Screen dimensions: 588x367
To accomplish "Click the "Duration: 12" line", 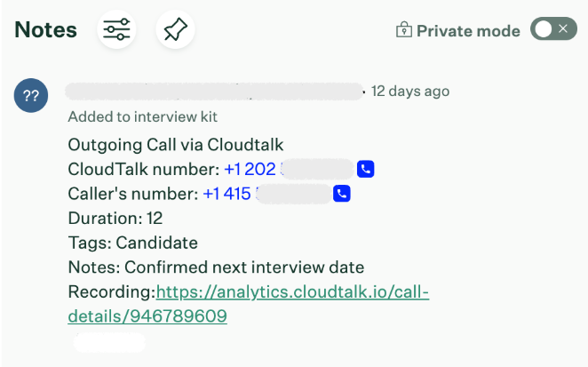I will point(115,218).
